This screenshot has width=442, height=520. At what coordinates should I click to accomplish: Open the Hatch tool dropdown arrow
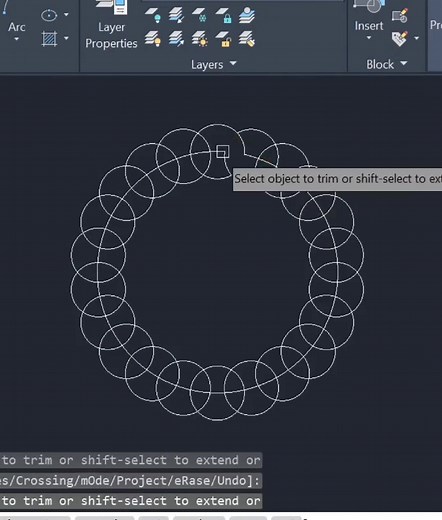tap(66, 38)
